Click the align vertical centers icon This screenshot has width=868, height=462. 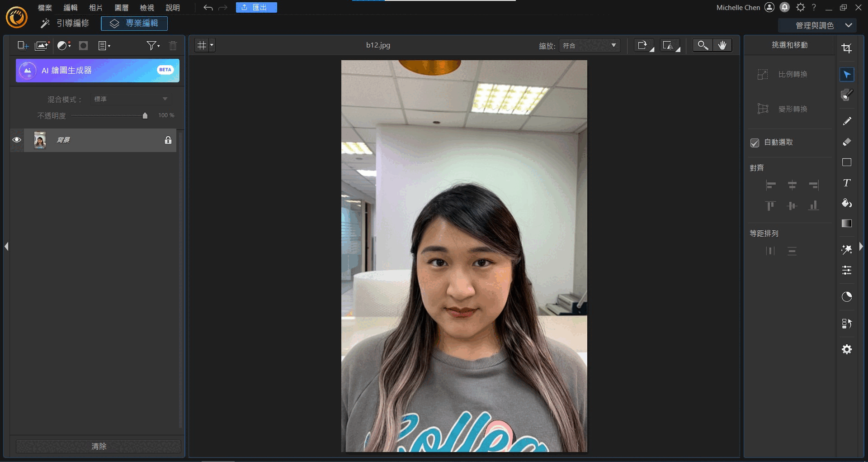pyautogui.click(x=792, y=206)
